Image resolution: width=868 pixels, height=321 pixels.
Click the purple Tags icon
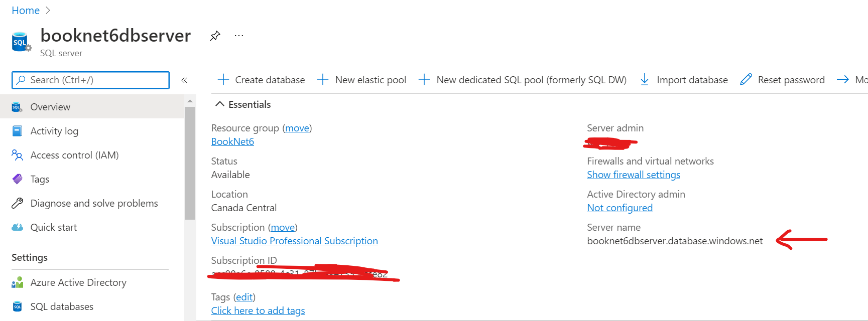pyautogui.click(x=17, y=179)
